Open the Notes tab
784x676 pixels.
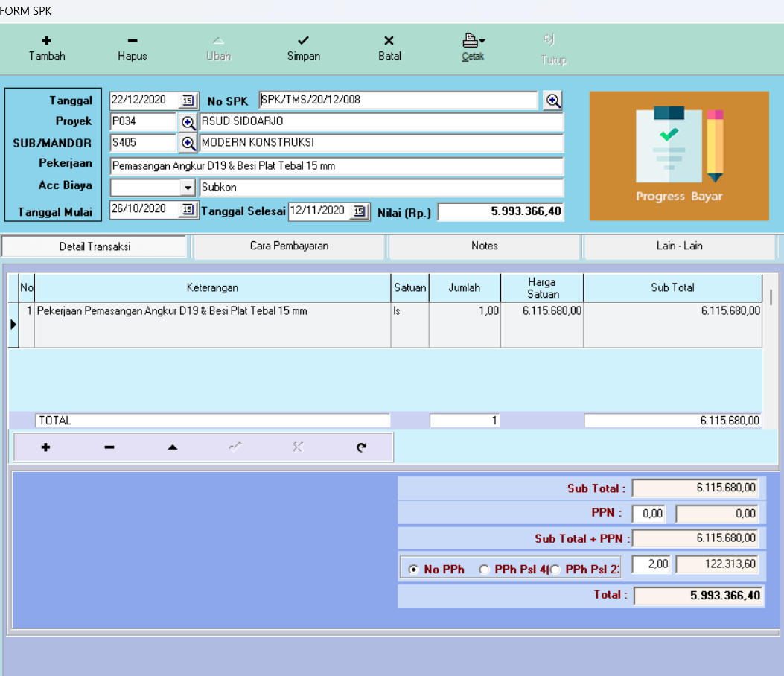pyautogui.click(x=484, y=246)
